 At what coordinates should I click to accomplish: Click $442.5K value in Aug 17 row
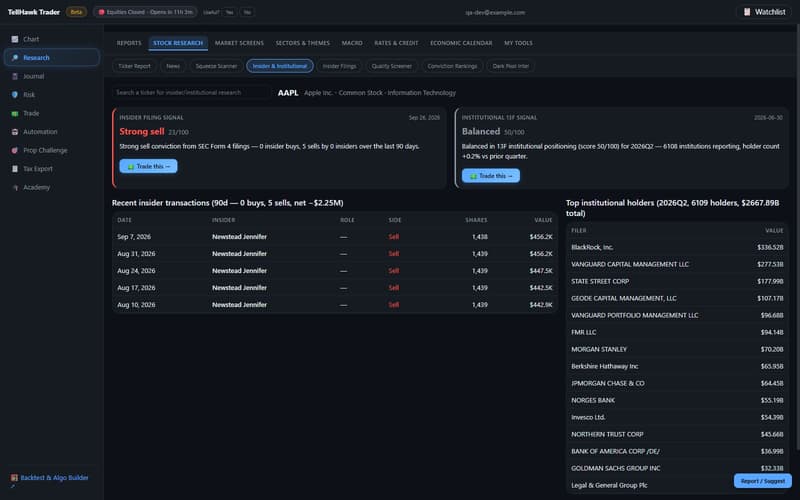(x=541, y=288)
